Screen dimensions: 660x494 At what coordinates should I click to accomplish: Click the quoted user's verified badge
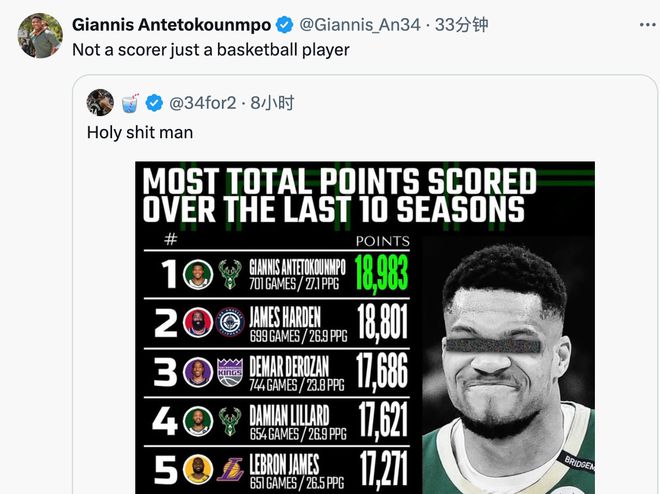(154, 102)
